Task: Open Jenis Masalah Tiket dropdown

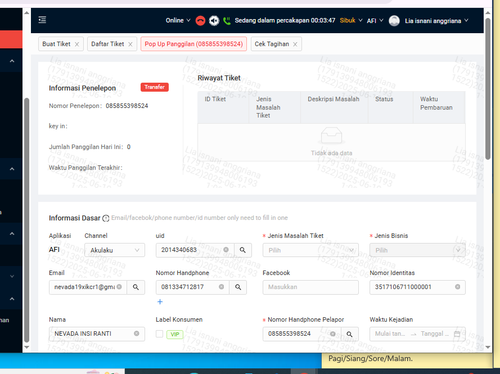Action: (310, 250)
